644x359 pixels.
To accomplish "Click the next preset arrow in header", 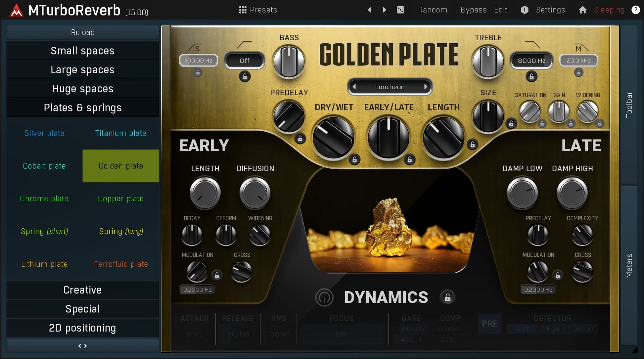I will 384,10.
